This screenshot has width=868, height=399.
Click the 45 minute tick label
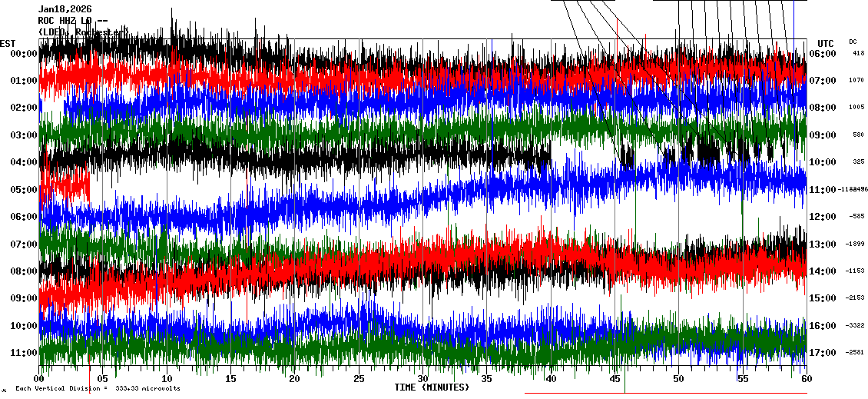[x=614, y=379]
